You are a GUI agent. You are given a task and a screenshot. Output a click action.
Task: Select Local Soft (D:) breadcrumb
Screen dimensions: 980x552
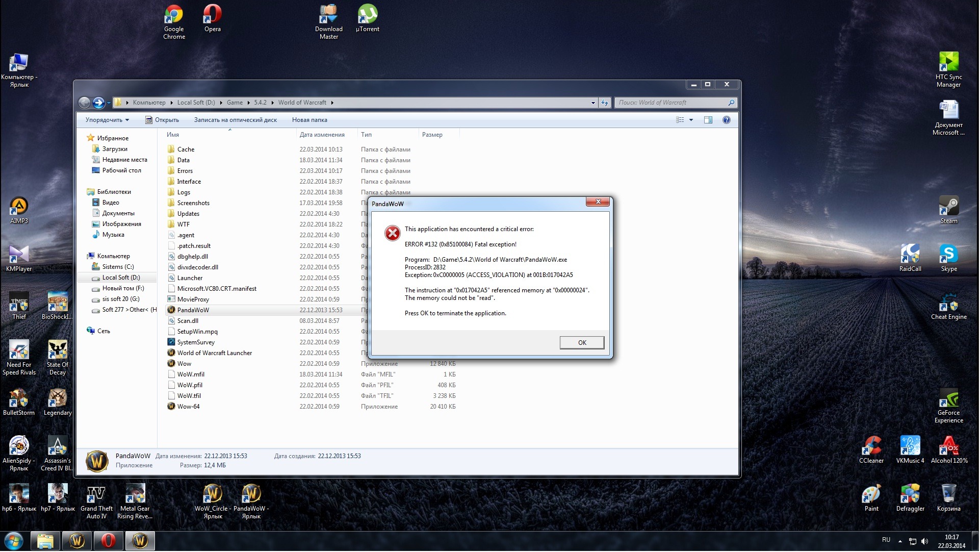(196, 103)
